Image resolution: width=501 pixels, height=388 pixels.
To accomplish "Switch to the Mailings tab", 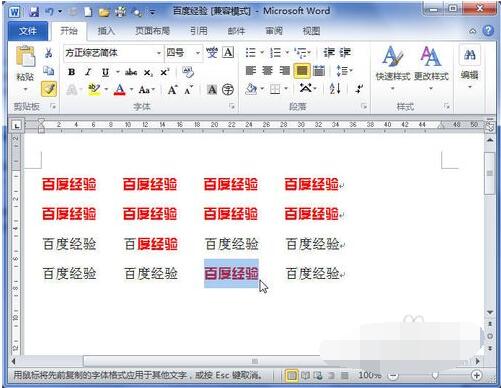I will (236, 31).
